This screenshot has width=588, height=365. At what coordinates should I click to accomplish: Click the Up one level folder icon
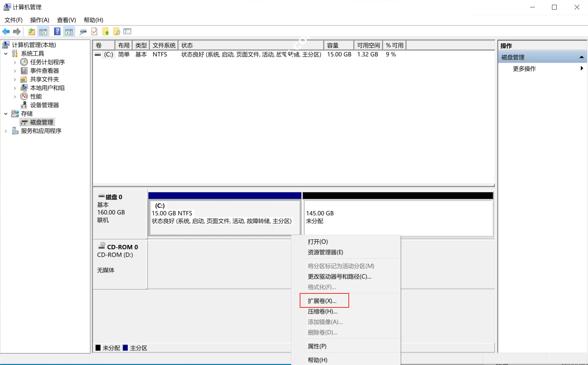coord(32,32)
